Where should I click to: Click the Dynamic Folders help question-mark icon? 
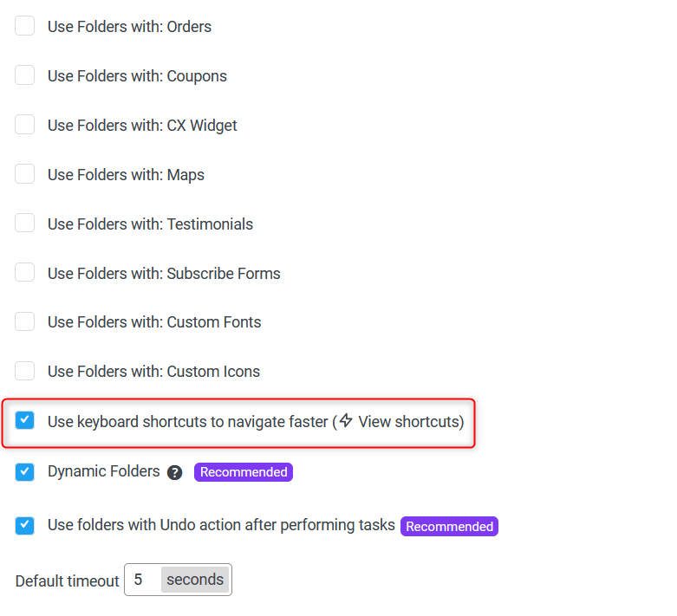tap(174, 473)
